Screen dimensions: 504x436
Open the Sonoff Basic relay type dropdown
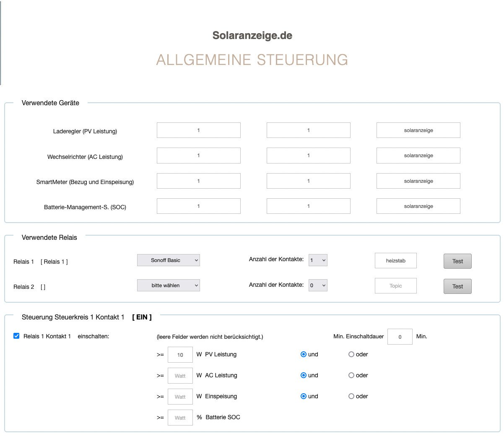pos(169,260)
